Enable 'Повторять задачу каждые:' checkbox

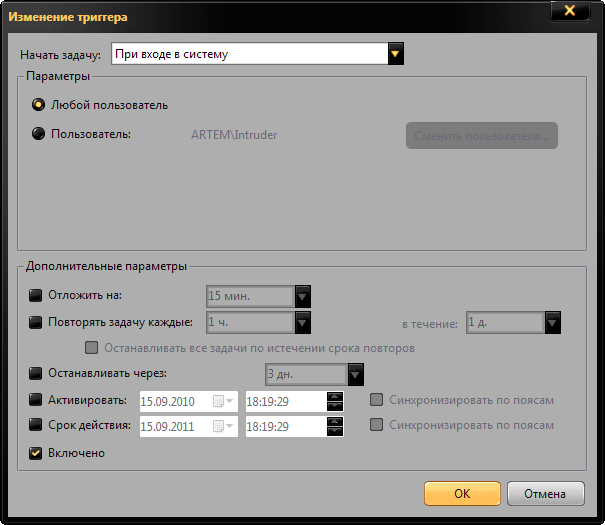[x=35, y=322]
